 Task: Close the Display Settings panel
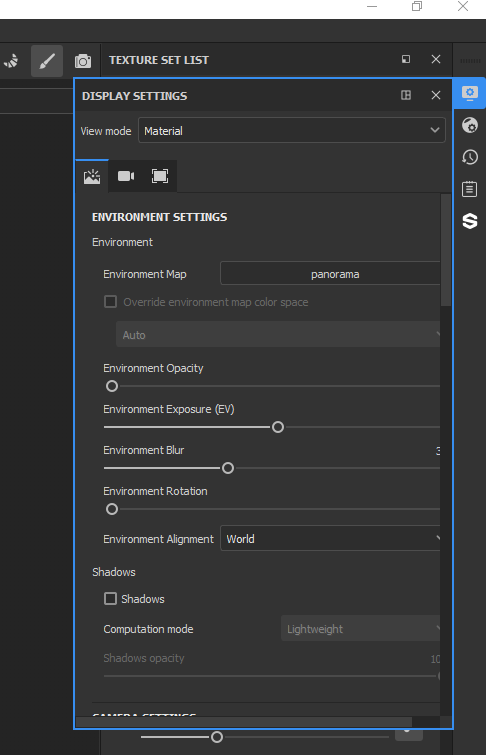436,95
